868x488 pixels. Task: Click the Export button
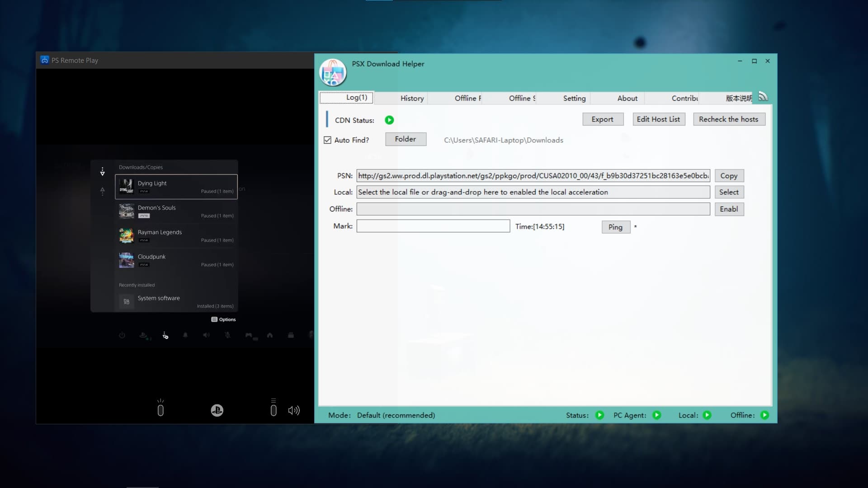click(x=603, y=119)
